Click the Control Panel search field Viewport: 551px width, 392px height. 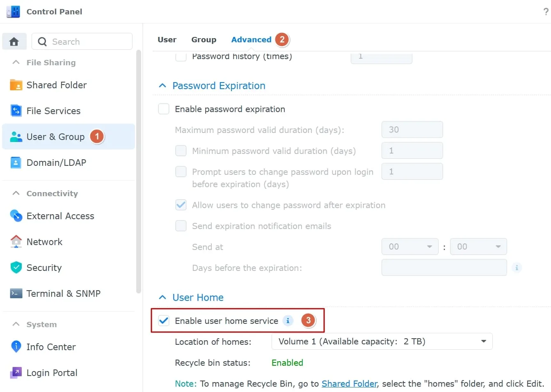82,41
